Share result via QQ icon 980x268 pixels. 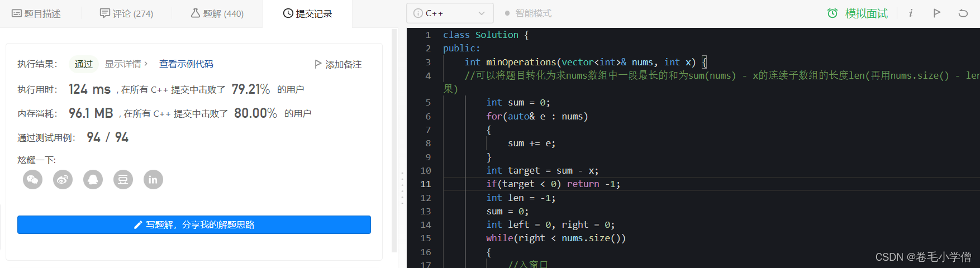pos(93,179)
